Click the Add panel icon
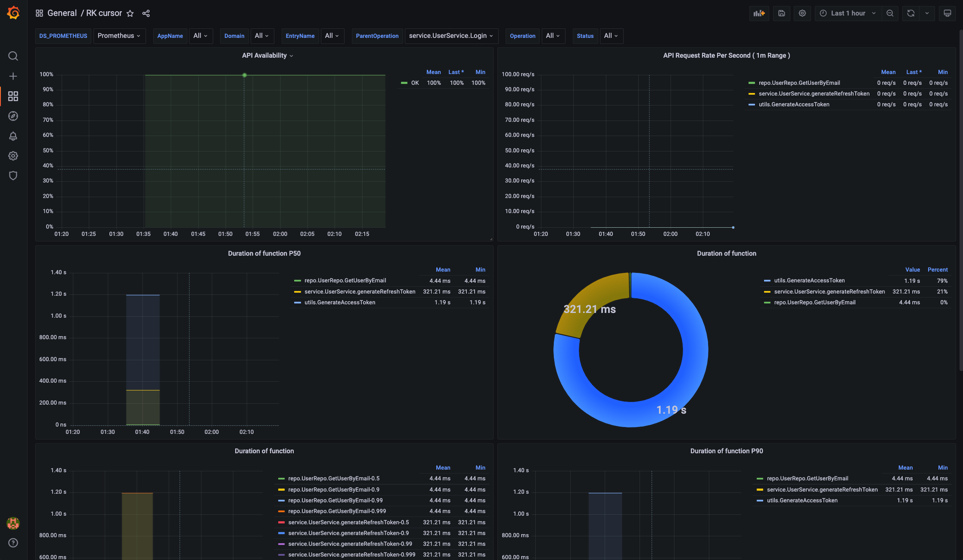This screenshot has height=560, width=963. 759,13
